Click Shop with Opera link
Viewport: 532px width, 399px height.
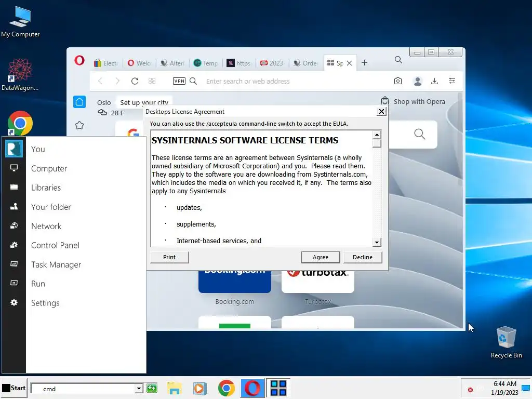[419, 101]
